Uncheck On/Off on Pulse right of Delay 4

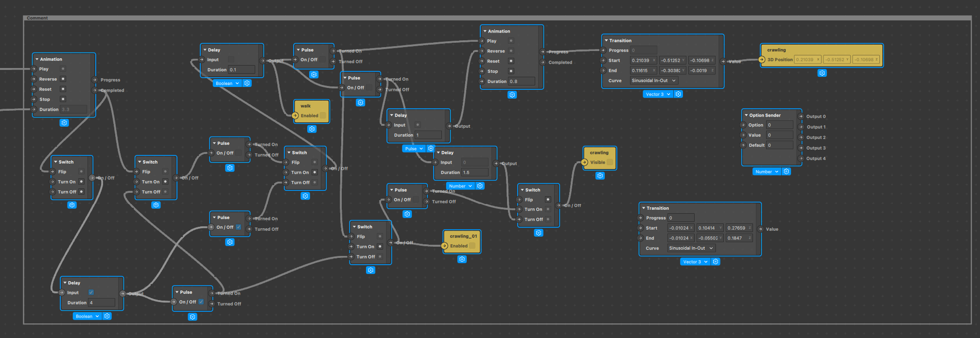pyautogui.click(x=201, y=302)
